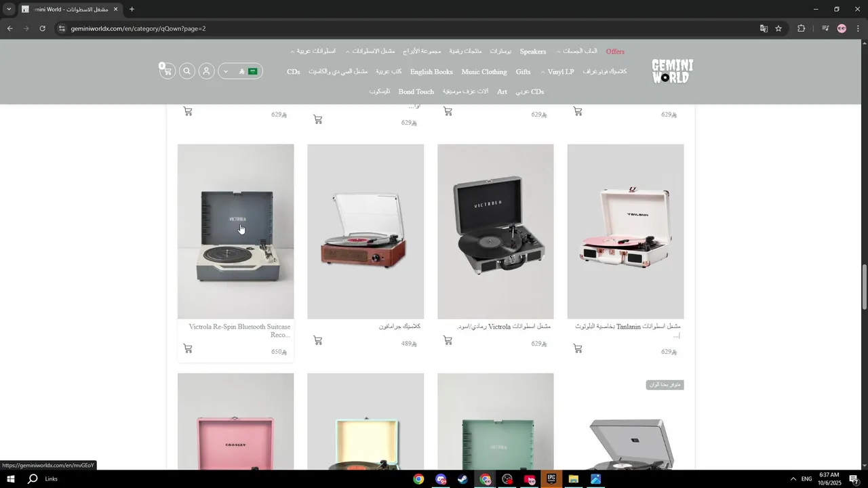Bookmark the page with the star icon
Screen dimensions: 868x488
point(778,28)
